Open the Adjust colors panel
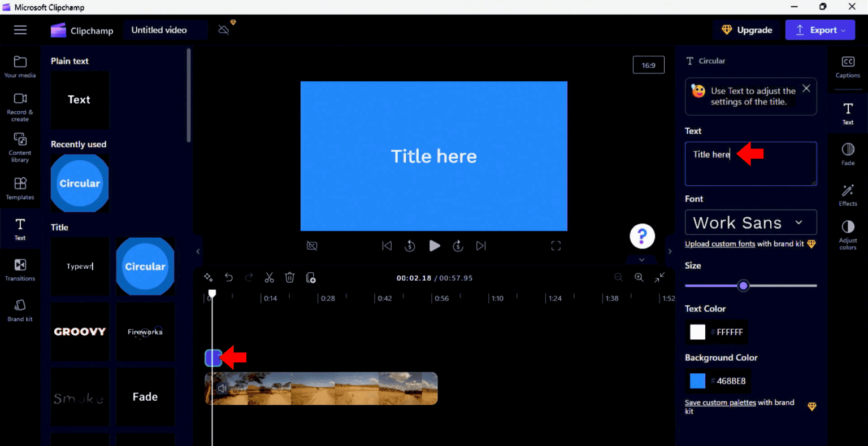Screen dimensions: 868x446 tap(848, 233)
